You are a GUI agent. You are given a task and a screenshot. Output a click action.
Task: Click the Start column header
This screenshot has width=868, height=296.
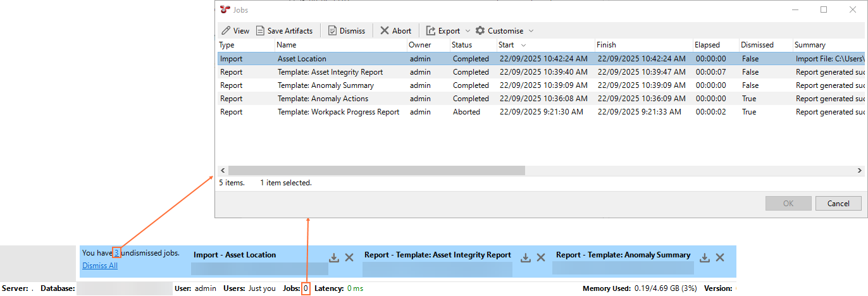[x=545, y=45]
